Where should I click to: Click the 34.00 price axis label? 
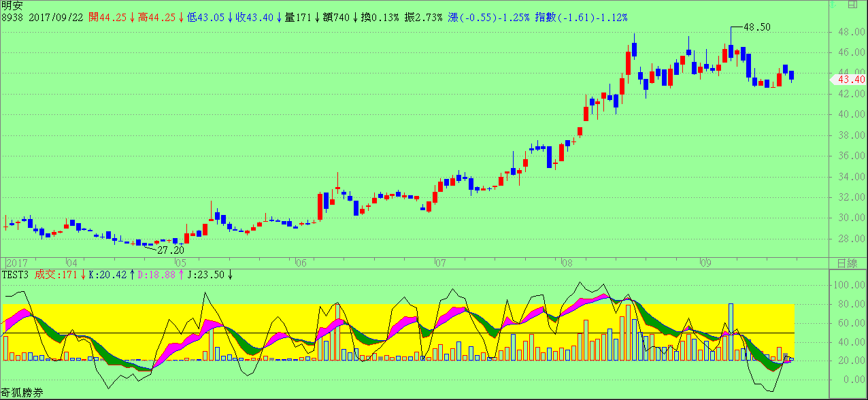(x=851, y=177)
